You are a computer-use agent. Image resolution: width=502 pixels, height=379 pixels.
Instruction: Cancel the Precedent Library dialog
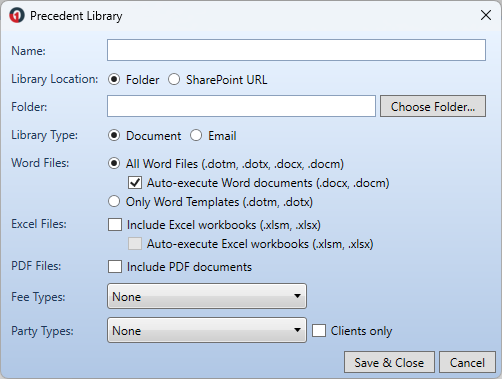coord(467,362)
